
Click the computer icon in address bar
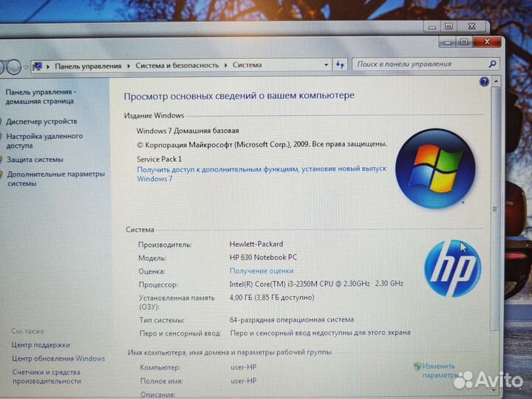[37, 66]
